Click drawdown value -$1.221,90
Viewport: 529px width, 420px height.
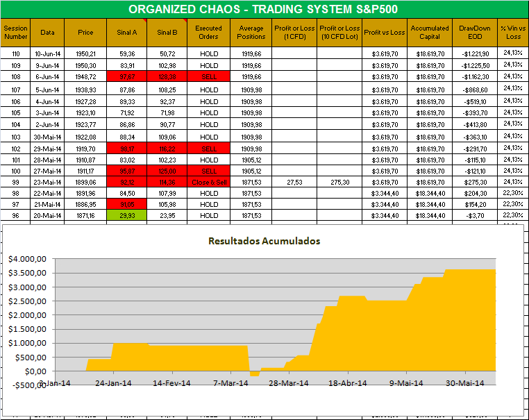point(475,53)
